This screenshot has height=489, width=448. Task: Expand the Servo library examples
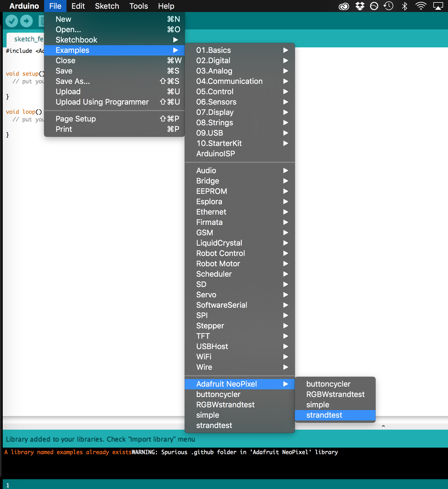(x=240, y=295)
